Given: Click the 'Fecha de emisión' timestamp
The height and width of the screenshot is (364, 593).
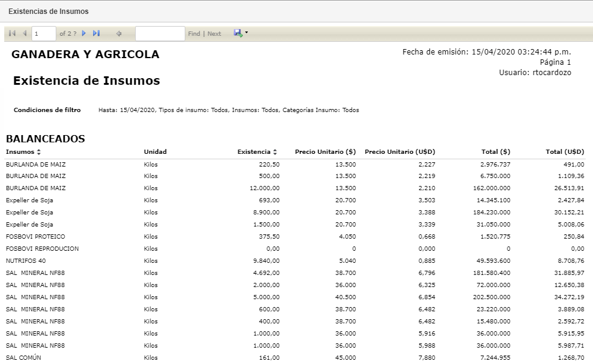Looking at the screenshot, I should point(487,52).
